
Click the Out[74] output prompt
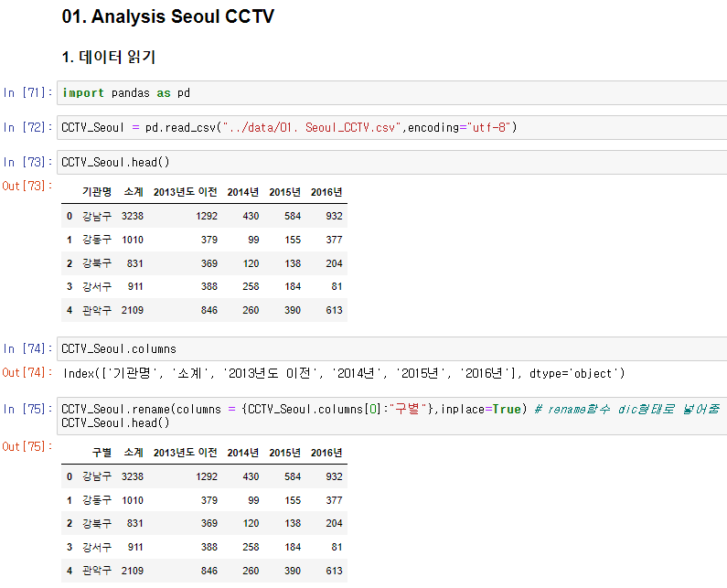tap(27, 372)
